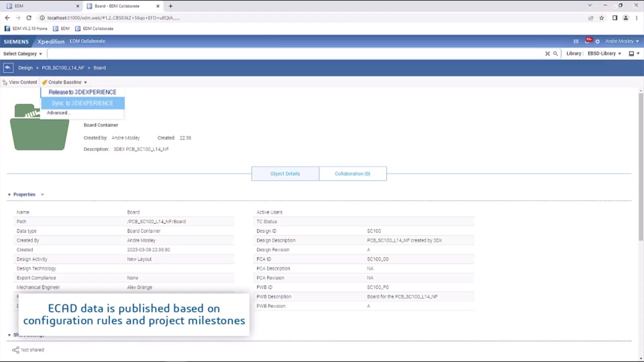Open the browser profile icon
644x362 pixels.
[x=625, y=17]
